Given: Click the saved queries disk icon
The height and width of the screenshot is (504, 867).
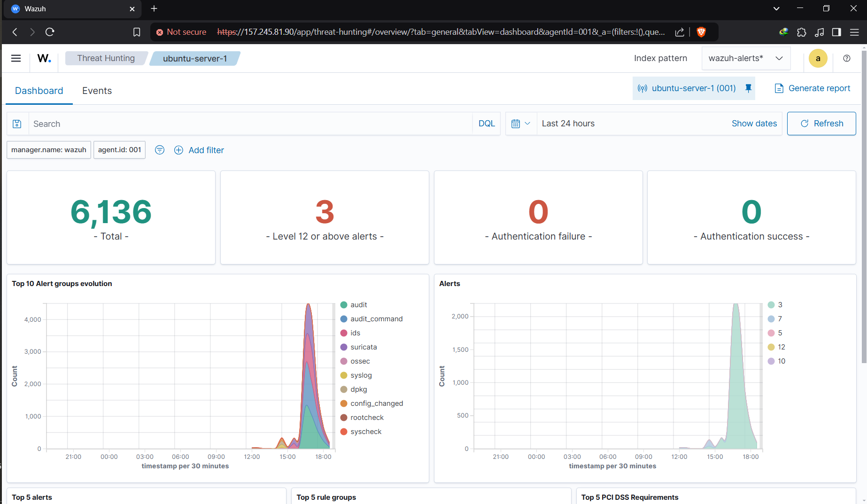Looking at the screenshot, I should pos(17,124).
